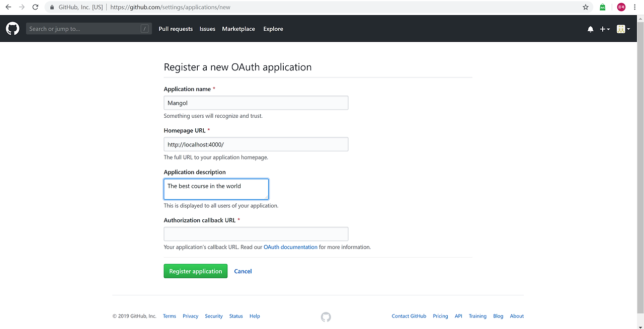Click the Homepage URL input field
Screen dimensions: 644x329
(256, 144)
